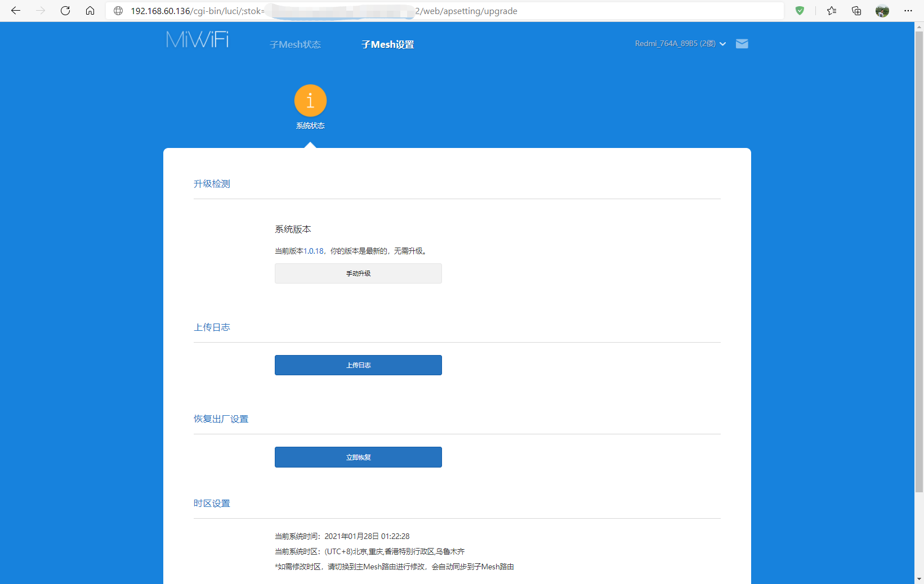Screen dimensions: 924x584
Task: Click the browser home icon
Action: tap(90, 10)
